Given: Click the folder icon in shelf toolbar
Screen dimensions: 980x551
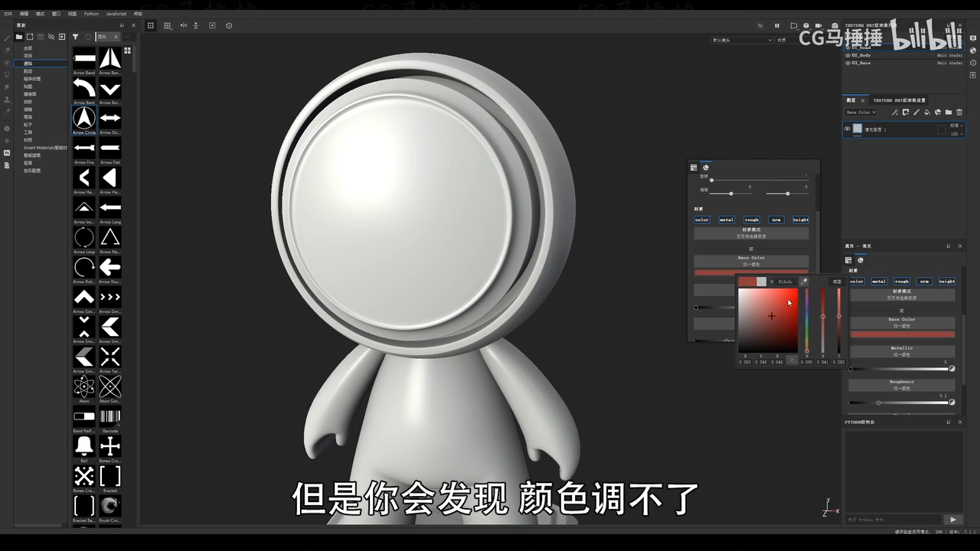Looking at the screenshot, I should coord(19,37).
